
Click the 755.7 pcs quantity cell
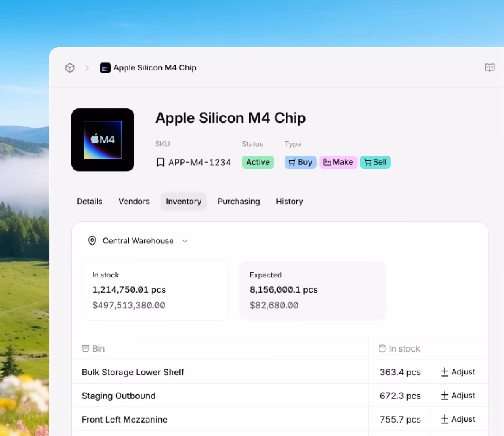click(x=400, y=419)
